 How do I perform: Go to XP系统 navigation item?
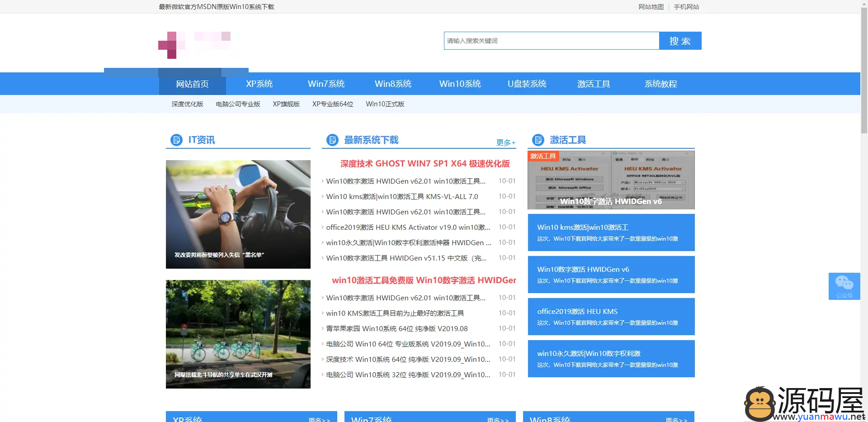(259, 84)
